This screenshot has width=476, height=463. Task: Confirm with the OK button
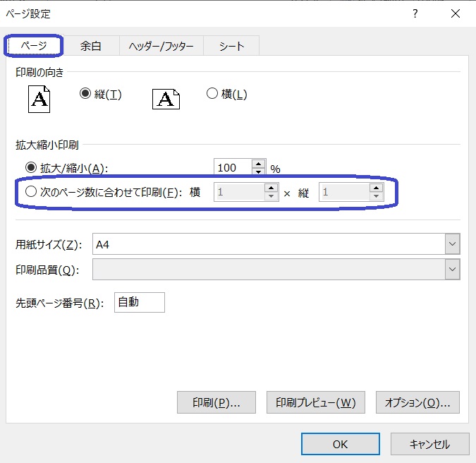coord(341,444)
